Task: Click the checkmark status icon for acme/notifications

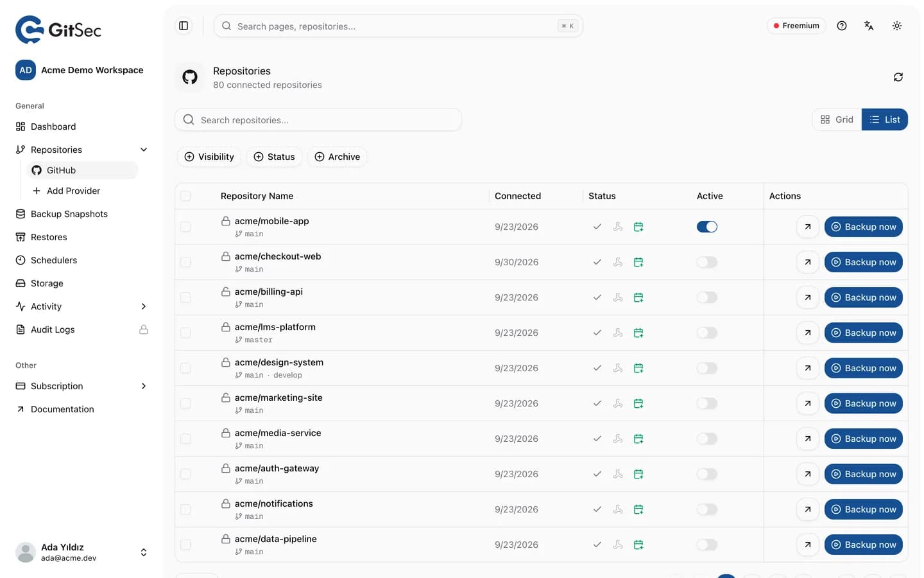Action: pos(597,509)
